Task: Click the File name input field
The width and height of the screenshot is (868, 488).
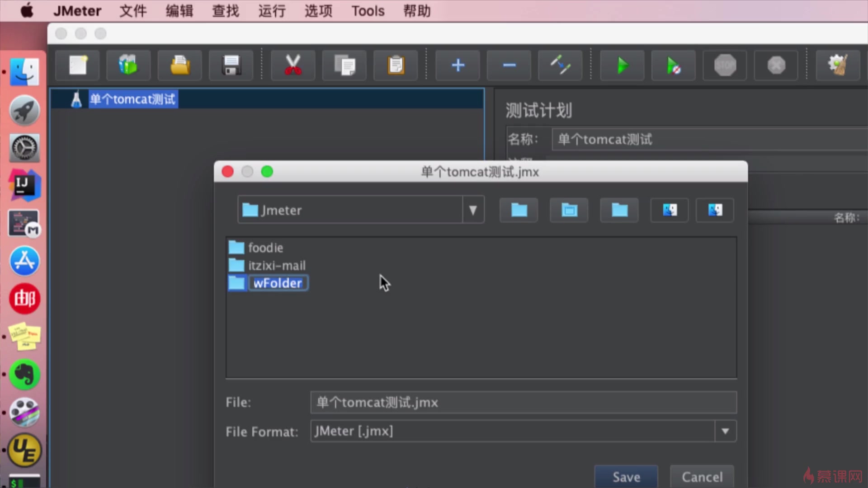Action: pos(523,402)
